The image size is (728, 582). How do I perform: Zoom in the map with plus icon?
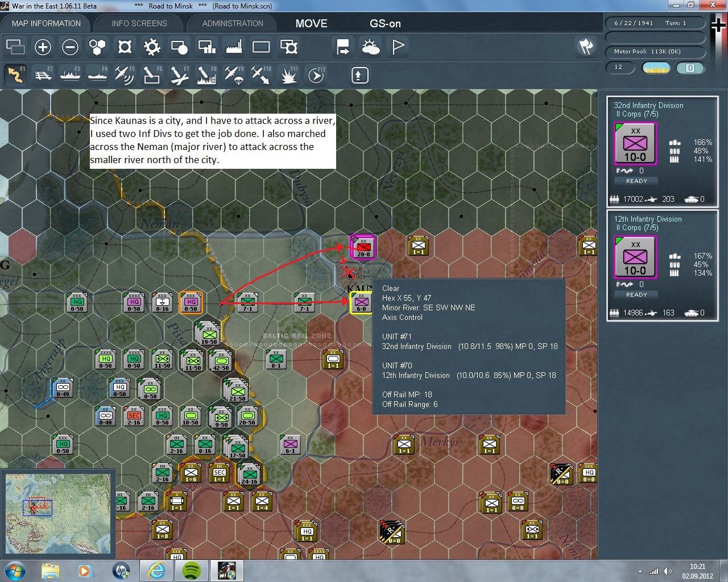coord(43,47)
